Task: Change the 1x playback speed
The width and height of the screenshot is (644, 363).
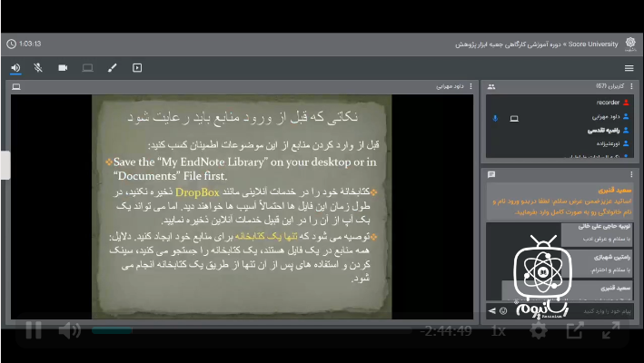Action: pyautogui.click(x=498, y=330)
